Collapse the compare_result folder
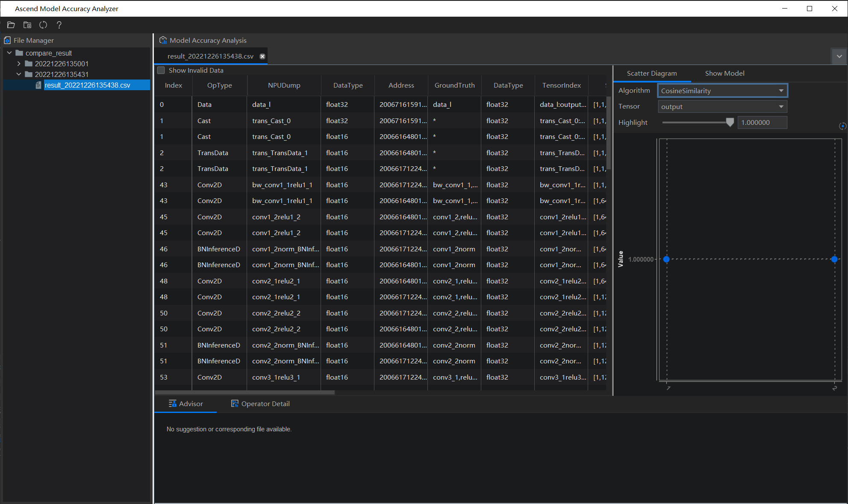The height and width of the screenshot is (504, 848). coord(9,53)
